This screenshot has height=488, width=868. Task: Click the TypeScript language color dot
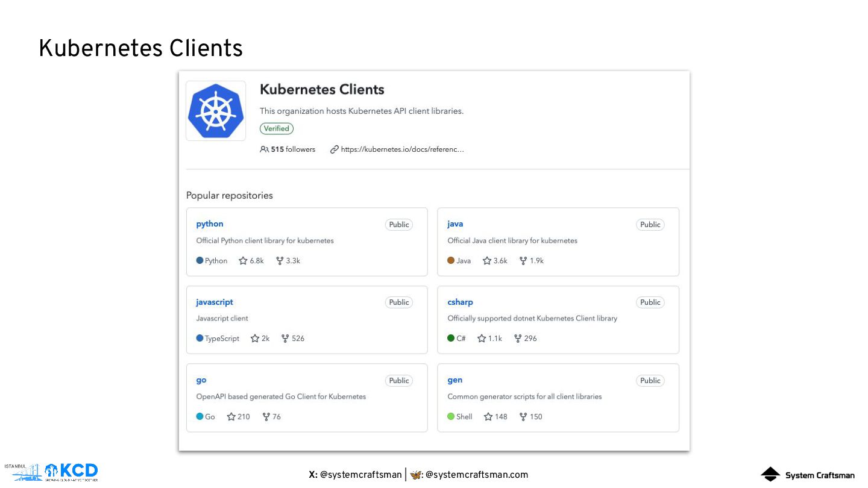200,339
